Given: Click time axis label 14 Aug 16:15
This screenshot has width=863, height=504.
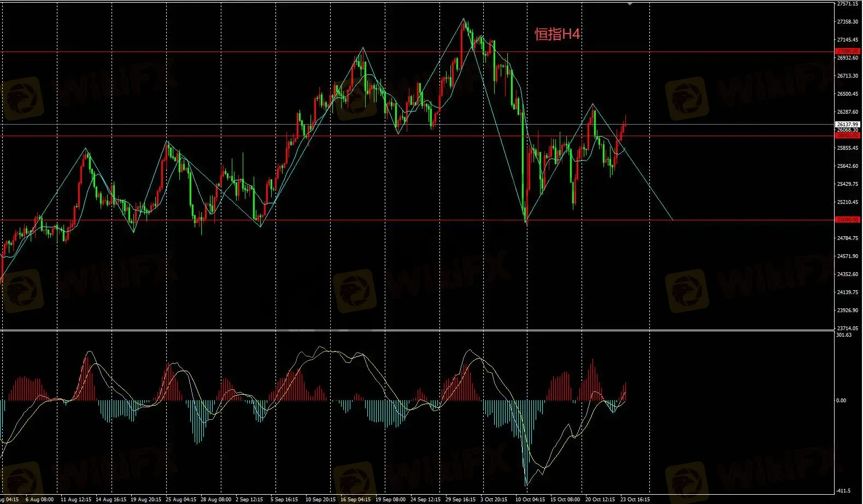Looking at the screenshot, I should point(111,500).
